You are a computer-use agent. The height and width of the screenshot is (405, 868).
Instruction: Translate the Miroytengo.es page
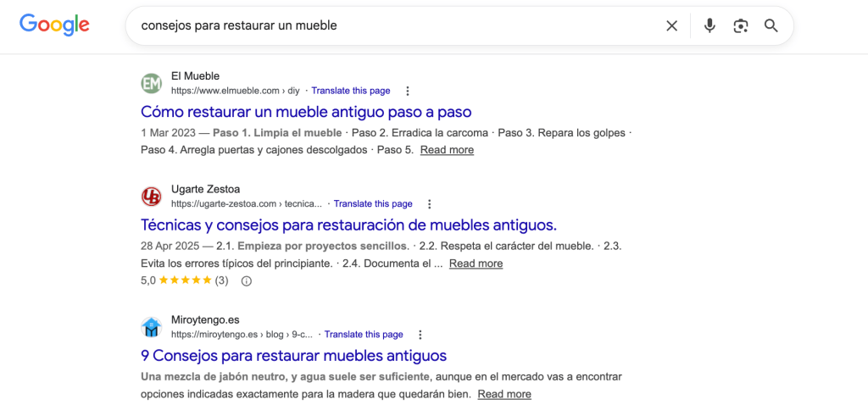(364, 334)
